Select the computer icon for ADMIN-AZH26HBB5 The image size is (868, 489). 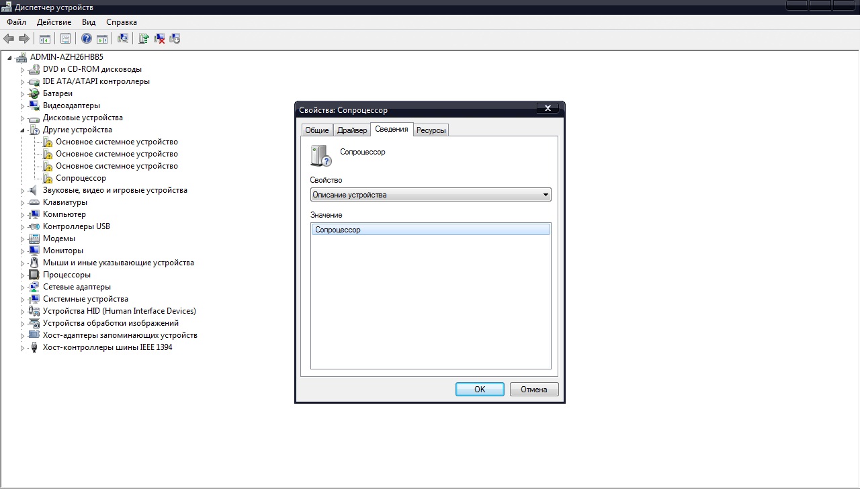point(21,57)
